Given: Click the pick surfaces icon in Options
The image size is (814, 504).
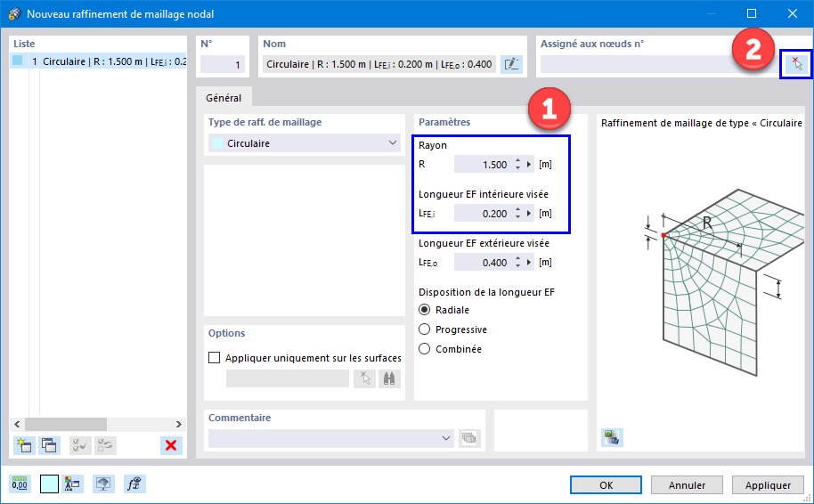Looking at the screenshot, I should point(365,378).
